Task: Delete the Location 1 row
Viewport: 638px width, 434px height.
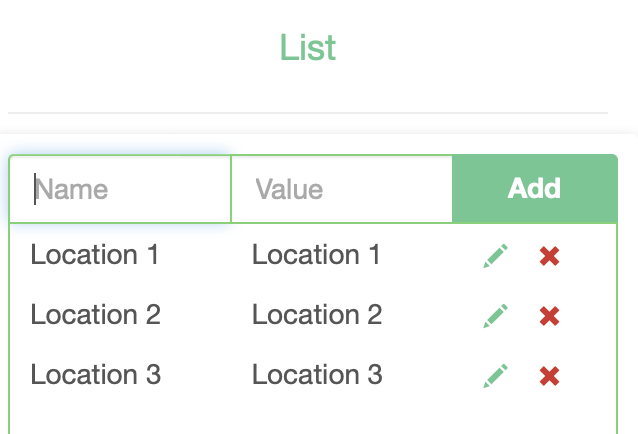Action: [549, 256]
